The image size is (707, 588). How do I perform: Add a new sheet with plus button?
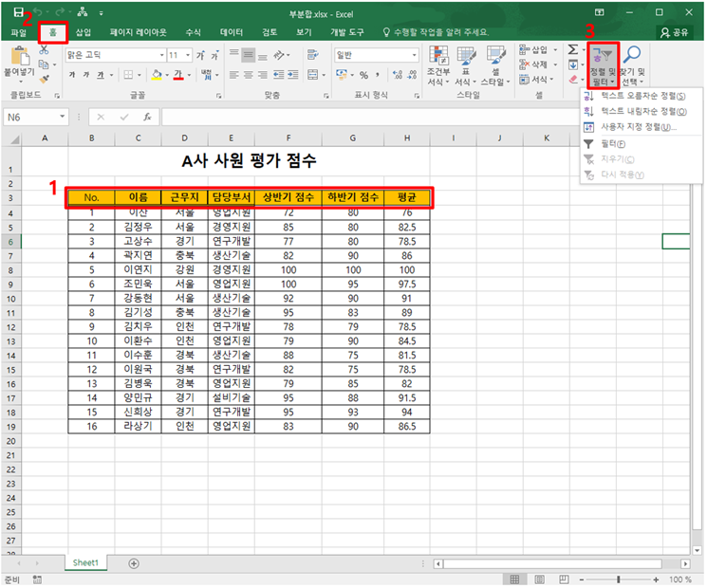click(x=134, y=563)
